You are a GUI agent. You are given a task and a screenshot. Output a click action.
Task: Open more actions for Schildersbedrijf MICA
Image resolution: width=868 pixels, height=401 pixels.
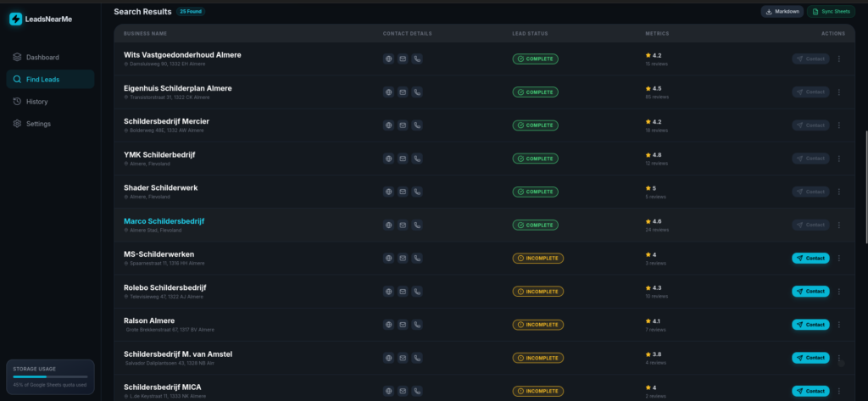pyautogui.click(x=838, y=391)
